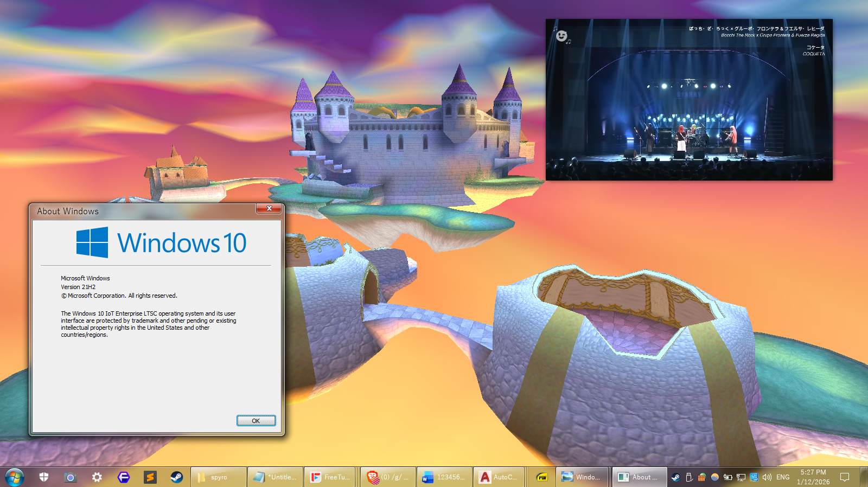
Task: Click the Show Desktop strip on taskbar
Action: [864, 477]
